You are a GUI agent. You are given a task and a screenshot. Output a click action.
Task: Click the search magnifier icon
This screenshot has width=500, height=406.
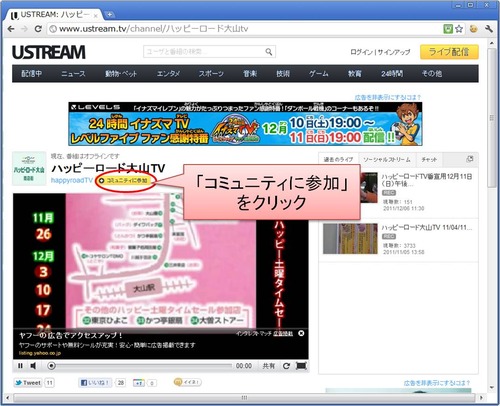point(269,52)
